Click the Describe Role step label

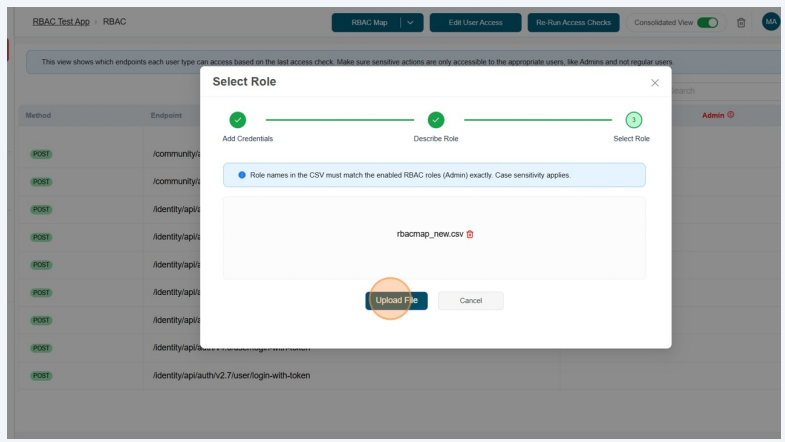click(x=436, y=139)
